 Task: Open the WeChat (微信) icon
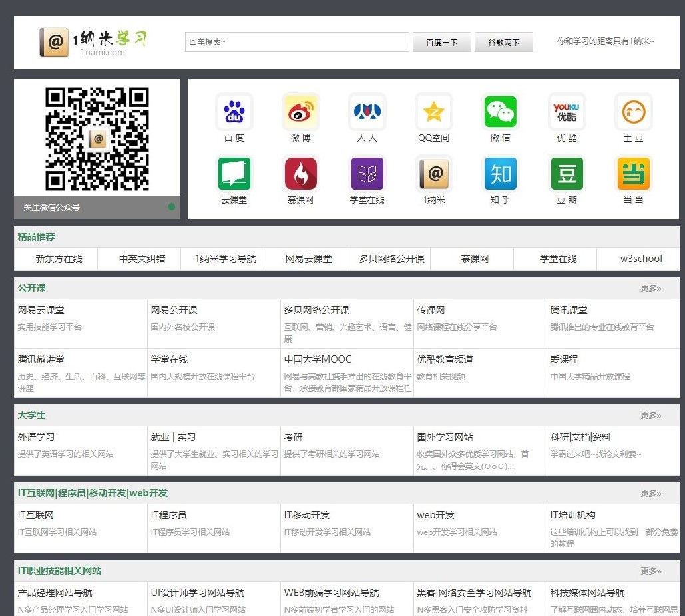[500, 112]
